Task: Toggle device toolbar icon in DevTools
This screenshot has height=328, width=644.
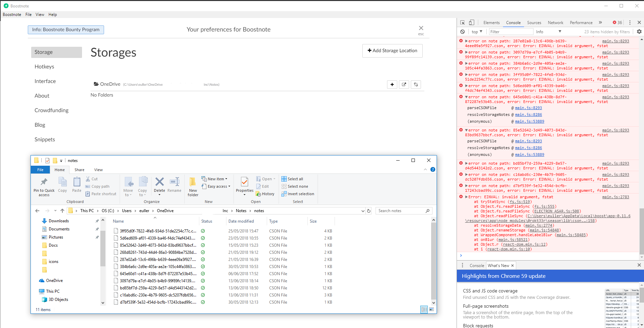Action: point(471,22)
